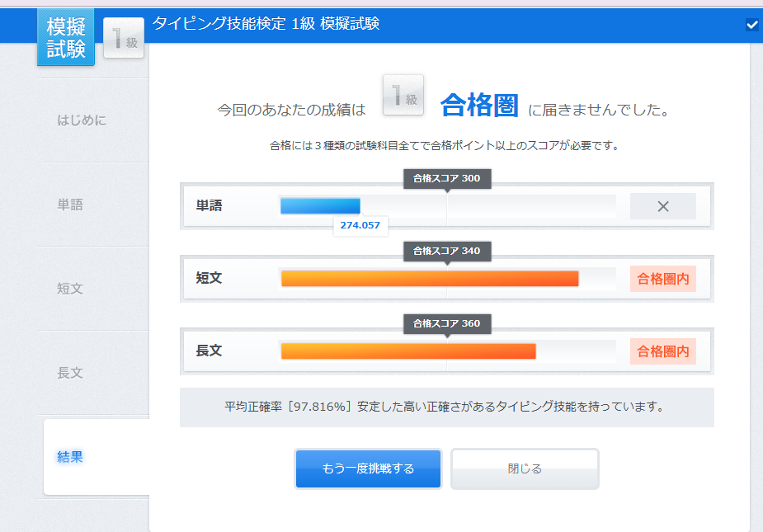763x532 pixels.
Task: Click the 1級 badge in the header
Action: (x=124, y=37)
